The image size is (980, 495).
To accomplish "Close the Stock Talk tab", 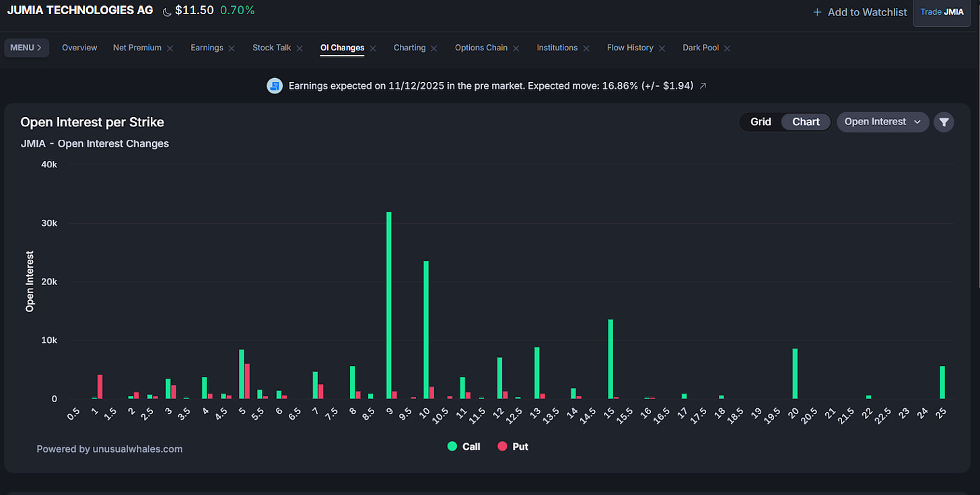I will click(x=300, y=48).
